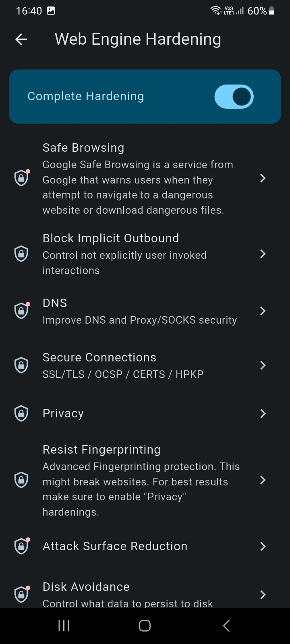Expand DNS settings via right chevron
The image size is (290, 644).
pos(263,311)
